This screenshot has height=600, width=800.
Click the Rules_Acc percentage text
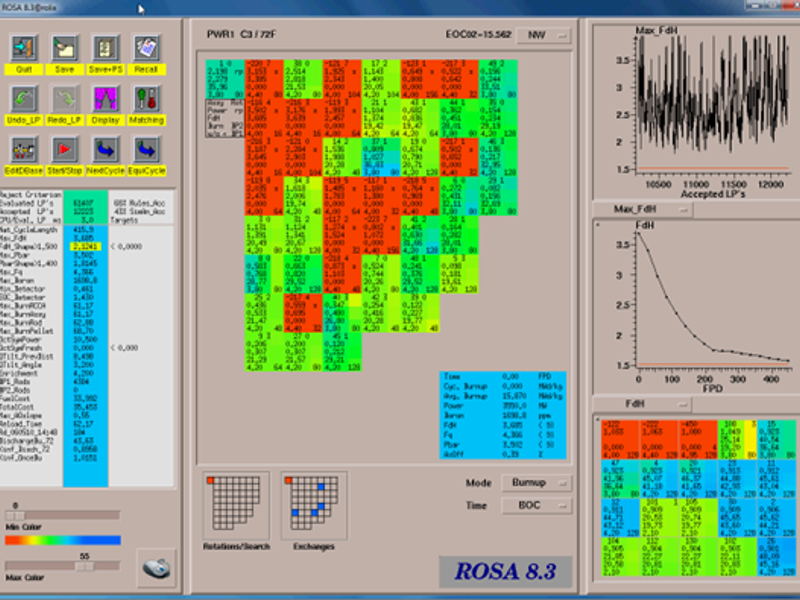click(x=139, y=203)
